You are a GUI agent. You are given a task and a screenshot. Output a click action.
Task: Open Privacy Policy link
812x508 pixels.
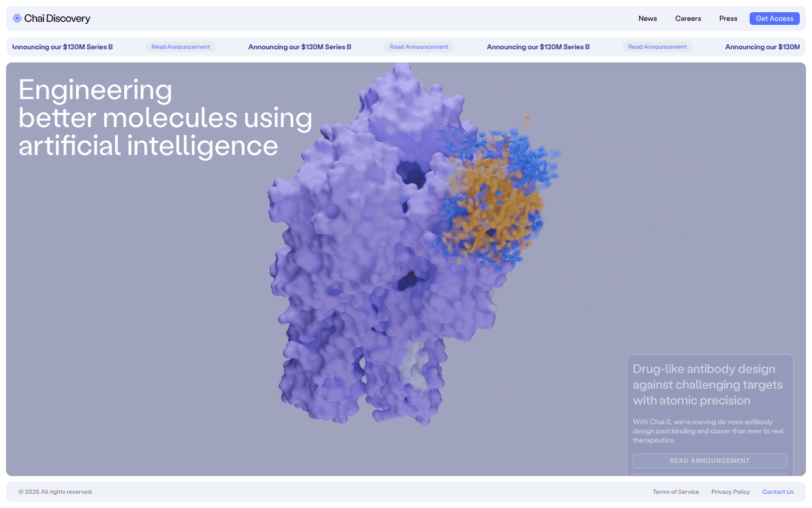731,492
